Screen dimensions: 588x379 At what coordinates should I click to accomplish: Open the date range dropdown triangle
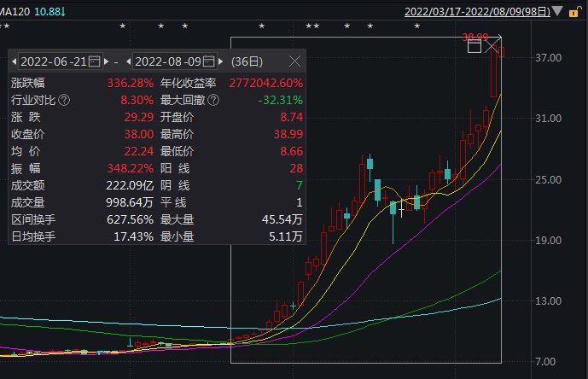(x=557, y=12)
